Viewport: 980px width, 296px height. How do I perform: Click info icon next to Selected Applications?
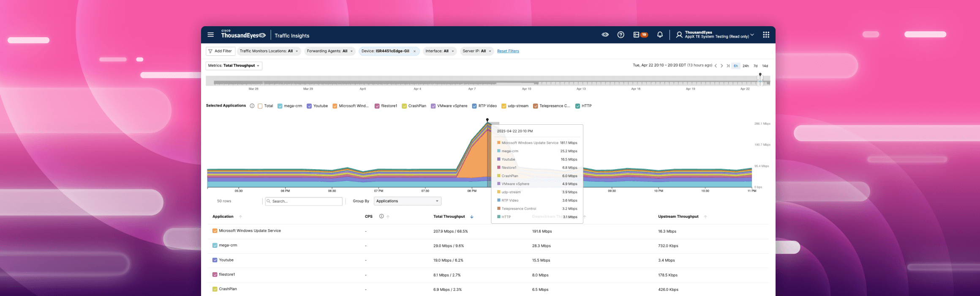252,106
